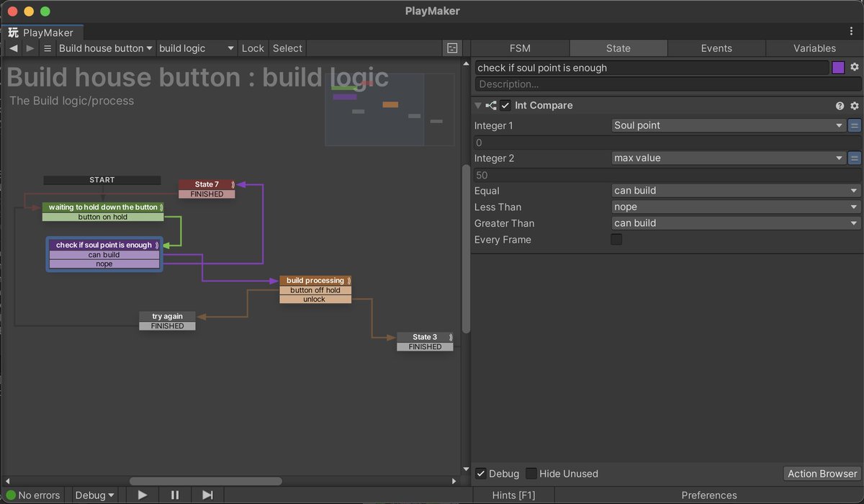Click the Play button in bottom toolbar
This screenshot has height=504, width=864.
[143, 495]
